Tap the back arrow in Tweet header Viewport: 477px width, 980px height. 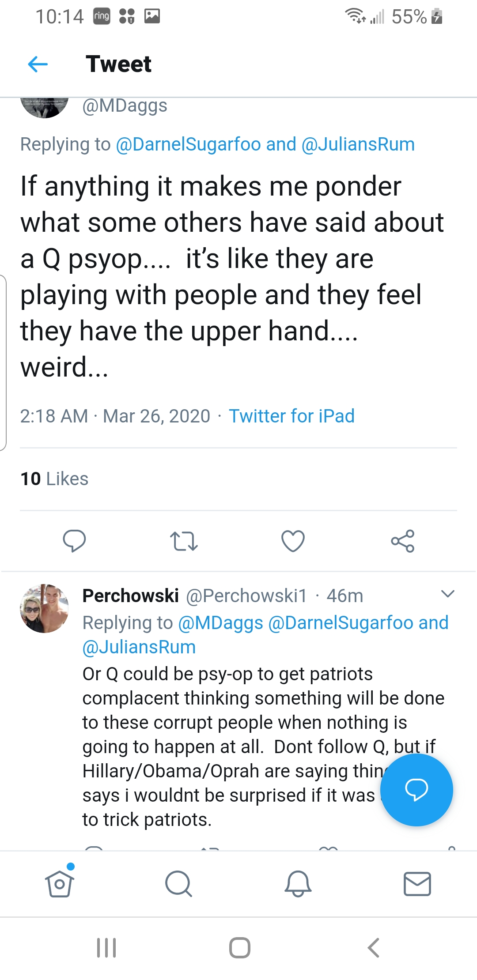(38, 64)
